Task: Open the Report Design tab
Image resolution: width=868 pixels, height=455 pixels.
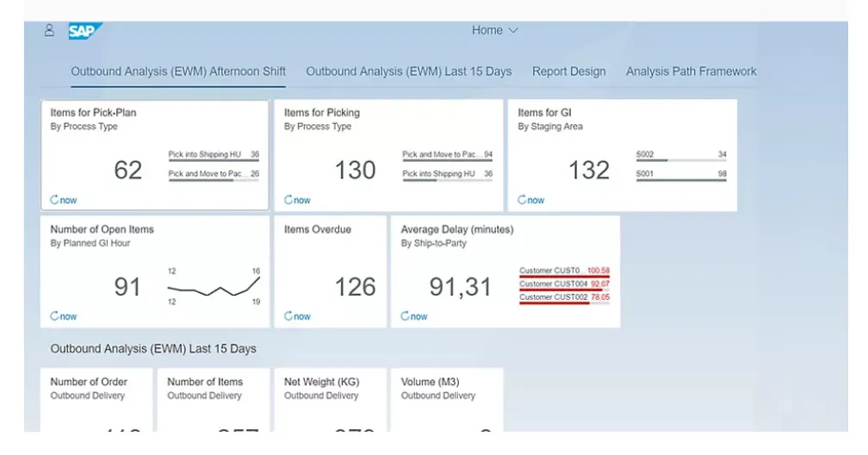Action: [568, 72]
